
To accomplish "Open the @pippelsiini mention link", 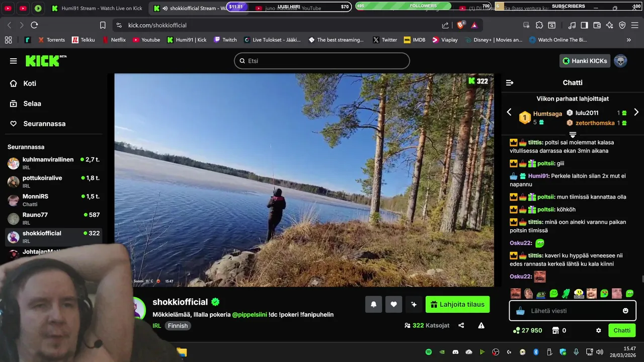I will click(250, 315).
